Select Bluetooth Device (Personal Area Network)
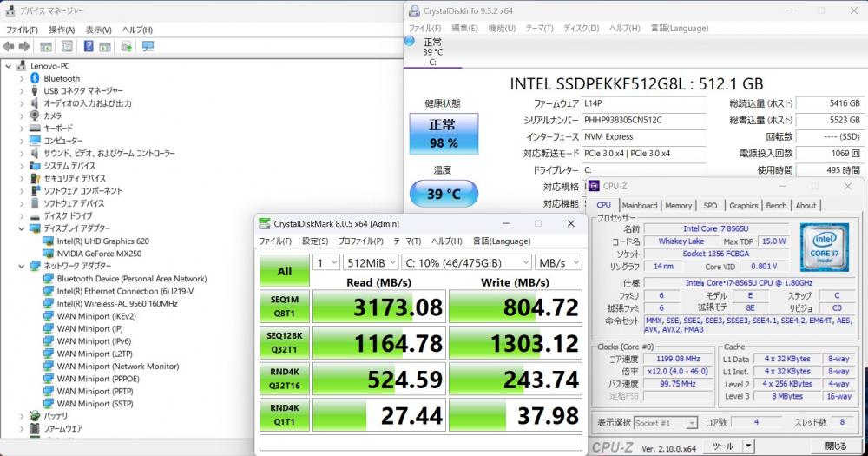 pos(132,279)
